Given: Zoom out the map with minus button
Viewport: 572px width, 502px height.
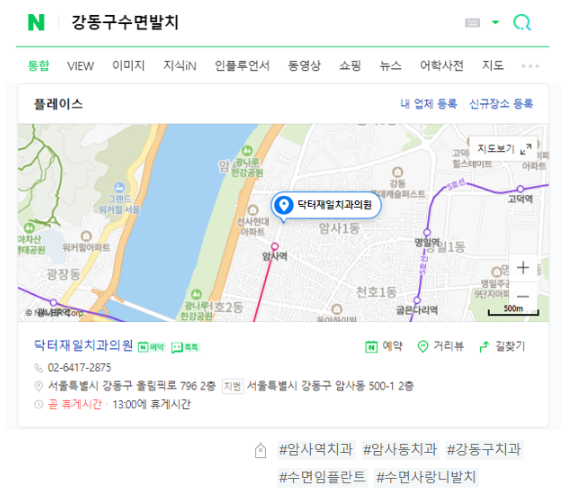Looking at the screenshot, I should 523,296.
